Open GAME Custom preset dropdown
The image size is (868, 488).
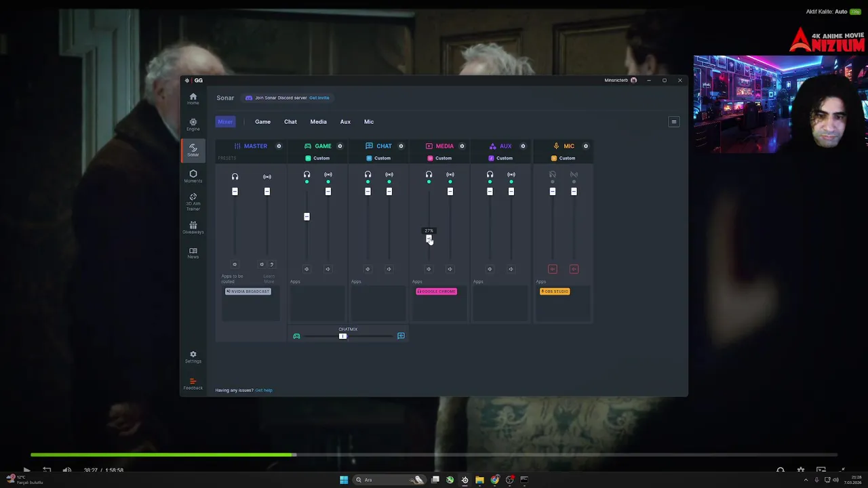pyautogui.click(x=317, y=158)
